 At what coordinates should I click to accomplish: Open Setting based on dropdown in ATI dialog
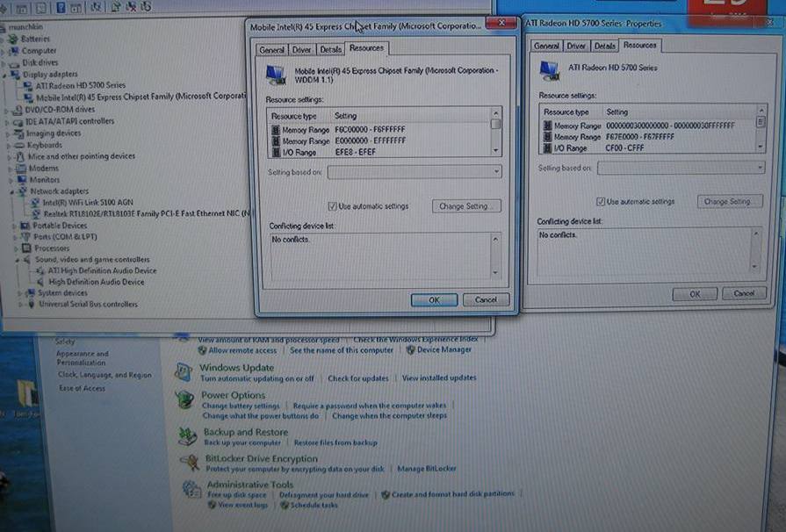pyautogui.click(x=681, y=168)
